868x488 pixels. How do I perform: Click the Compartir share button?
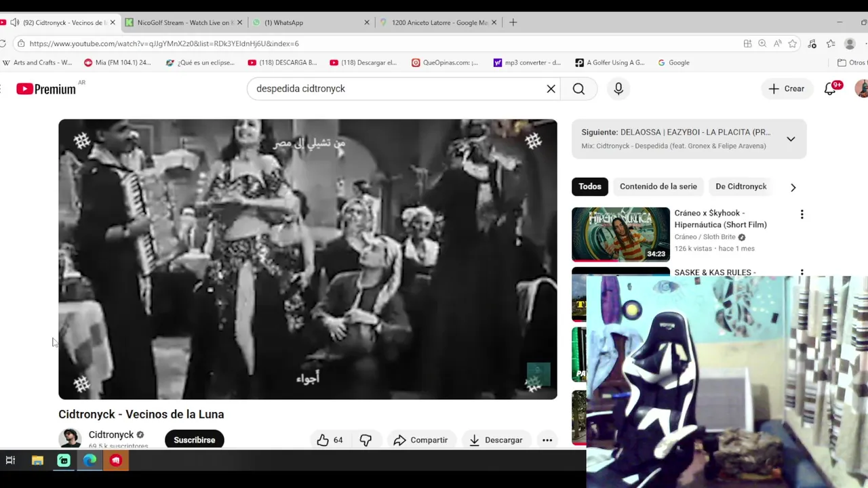click(x=420, y=440)
